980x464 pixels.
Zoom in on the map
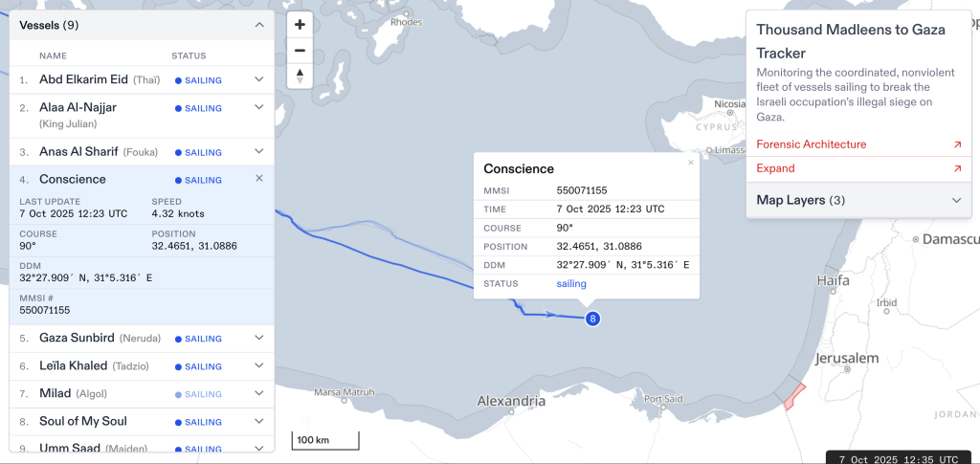point(301,25)
